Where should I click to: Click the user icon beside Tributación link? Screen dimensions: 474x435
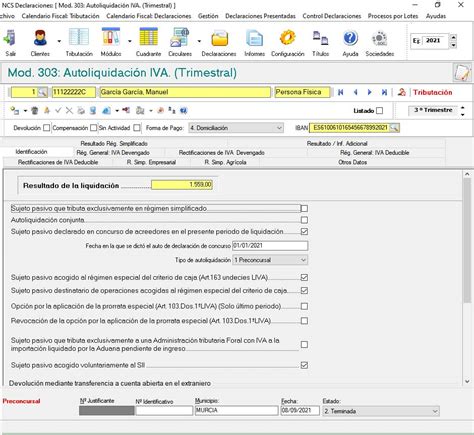pos(401,92)
